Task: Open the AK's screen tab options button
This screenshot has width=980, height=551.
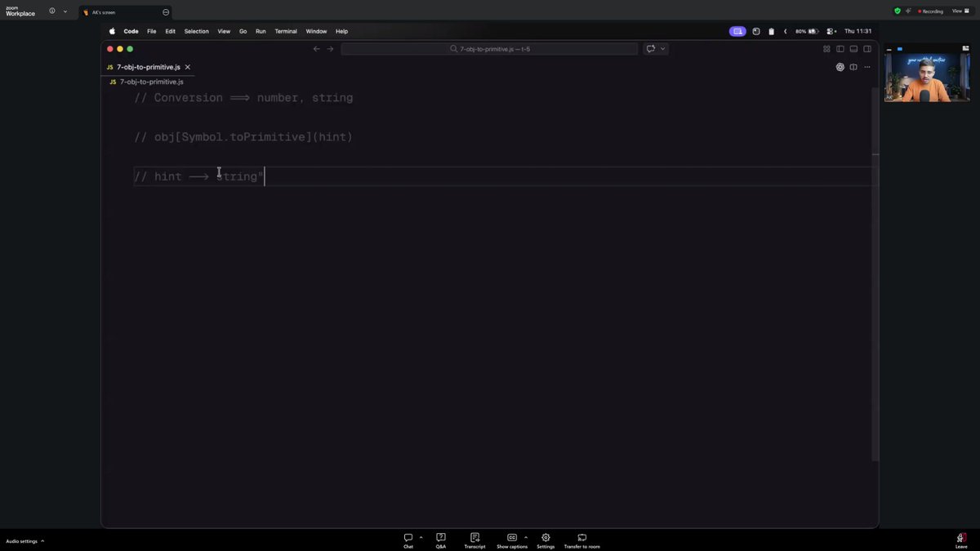Action: coord(166,12)
